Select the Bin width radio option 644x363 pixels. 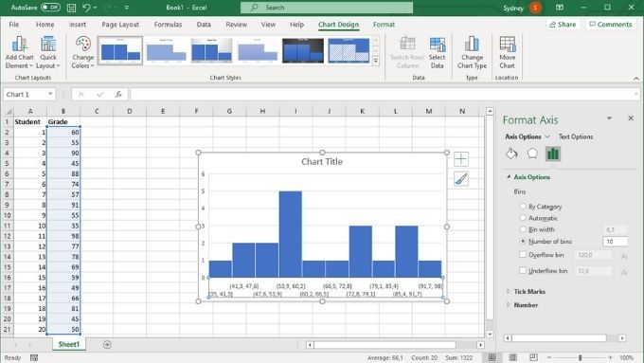pos(523,229)
